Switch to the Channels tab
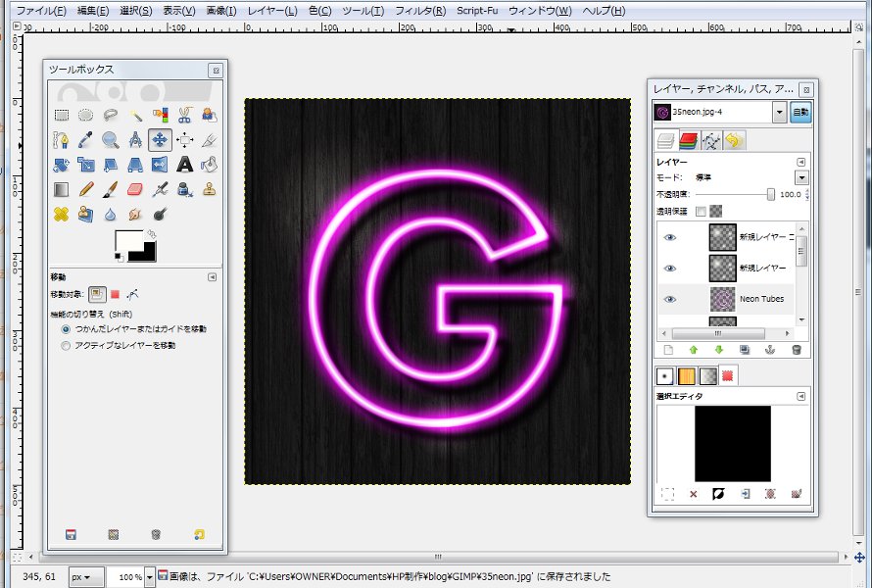 [689, 139]
